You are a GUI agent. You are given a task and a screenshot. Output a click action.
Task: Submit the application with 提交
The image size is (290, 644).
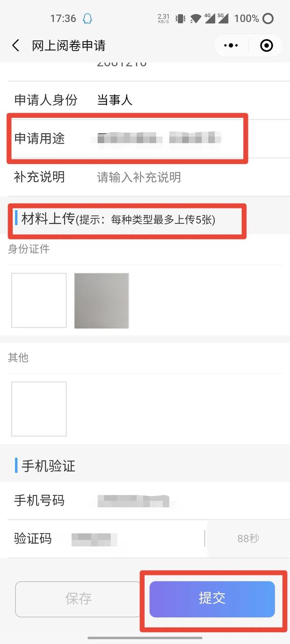coord(212,599)
